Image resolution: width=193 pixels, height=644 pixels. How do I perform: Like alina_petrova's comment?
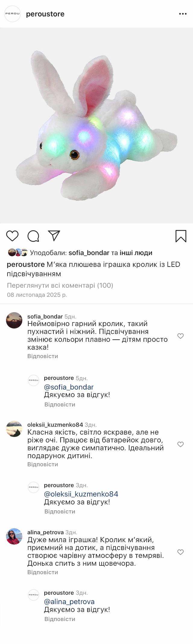tap(180, 552)
